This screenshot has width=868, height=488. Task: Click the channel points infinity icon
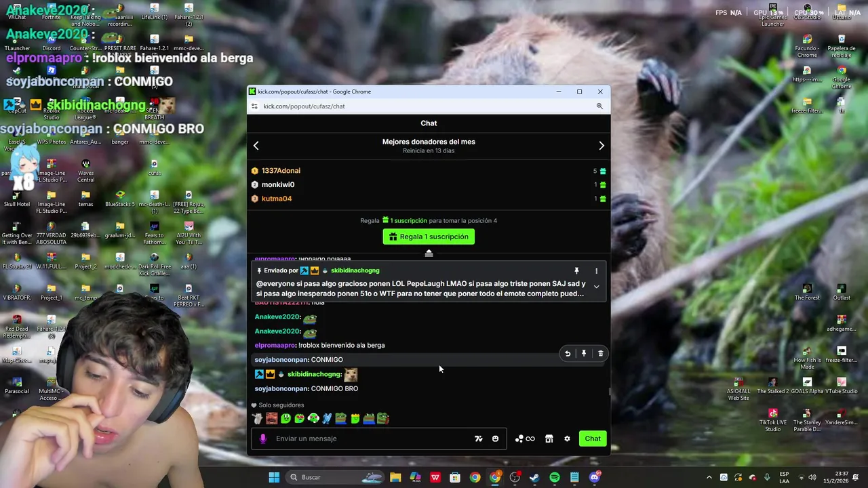[x=525, y=439]
